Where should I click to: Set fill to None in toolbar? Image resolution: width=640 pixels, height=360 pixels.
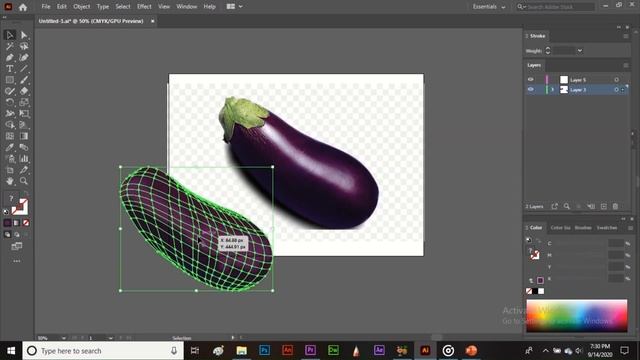click(26, 223)
